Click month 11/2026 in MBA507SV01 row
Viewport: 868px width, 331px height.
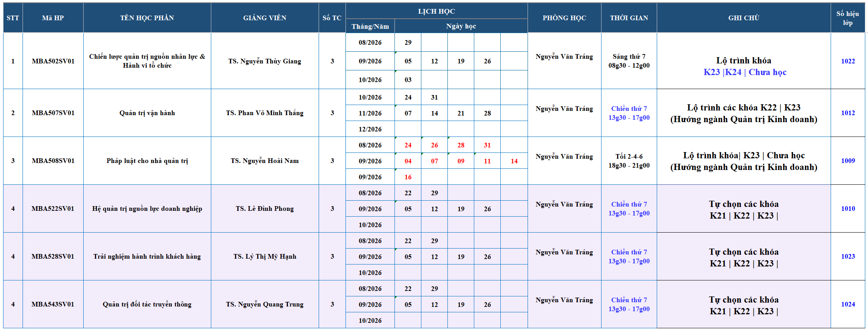click(370, 113)
